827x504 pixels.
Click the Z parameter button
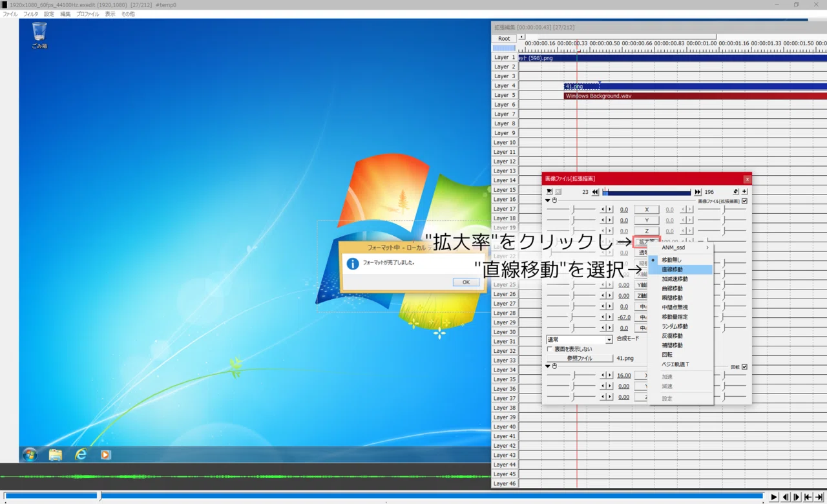[647, 231]
